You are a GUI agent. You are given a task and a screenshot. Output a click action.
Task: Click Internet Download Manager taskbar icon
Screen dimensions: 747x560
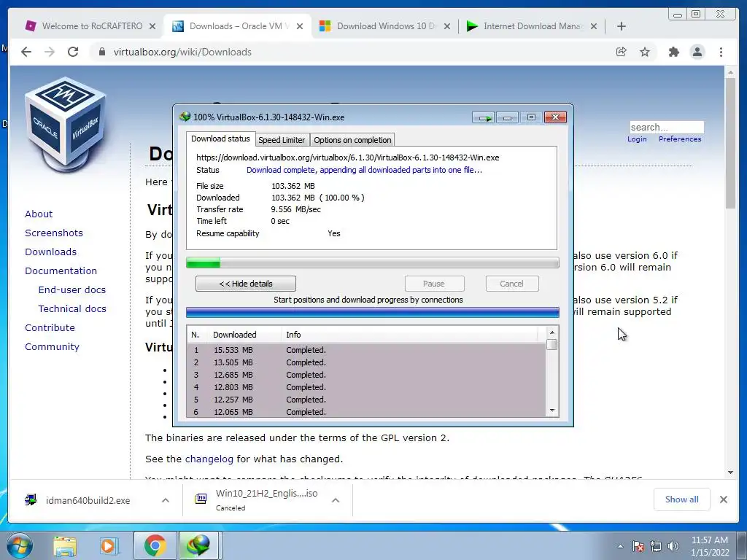coord(198,545)
